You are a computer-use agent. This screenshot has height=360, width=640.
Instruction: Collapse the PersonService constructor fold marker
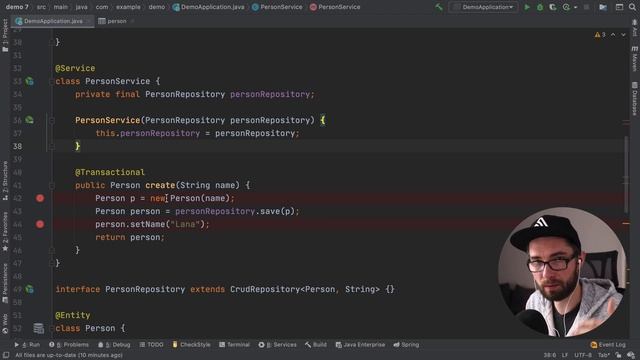pyautogui.click(x=52, y=120)
